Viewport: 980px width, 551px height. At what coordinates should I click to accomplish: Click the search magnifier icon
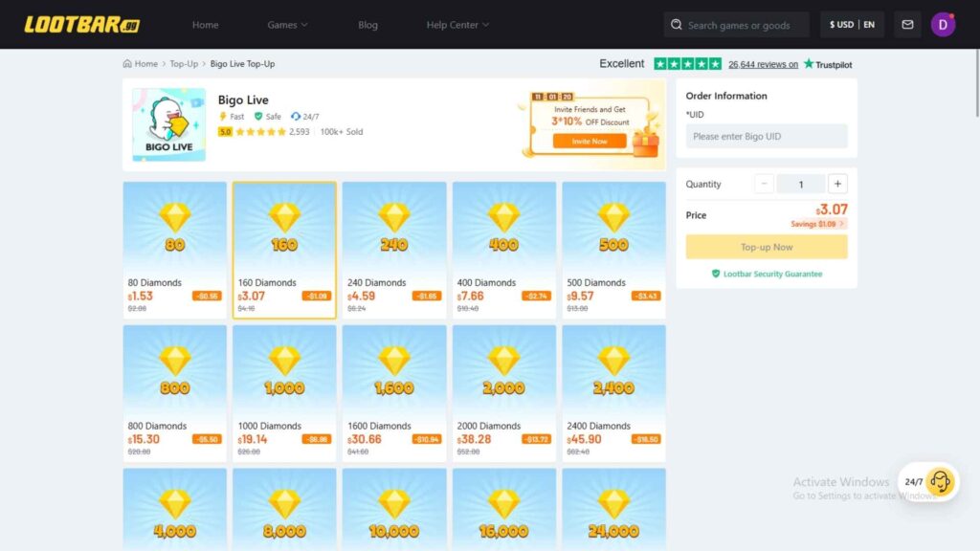coord(677,25)
